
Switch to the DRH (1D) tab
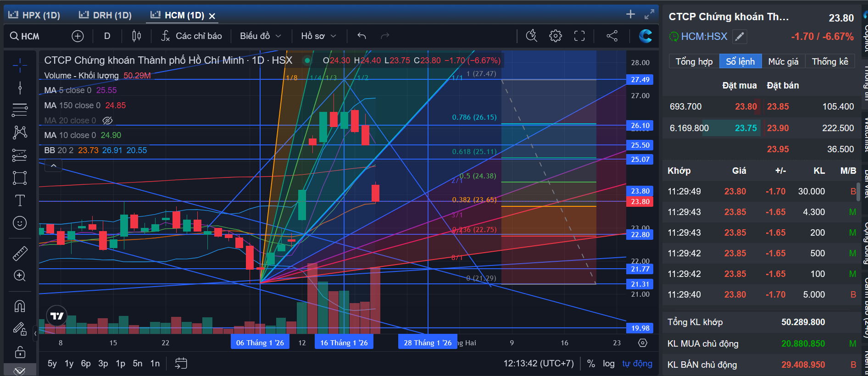click(106, 15)
